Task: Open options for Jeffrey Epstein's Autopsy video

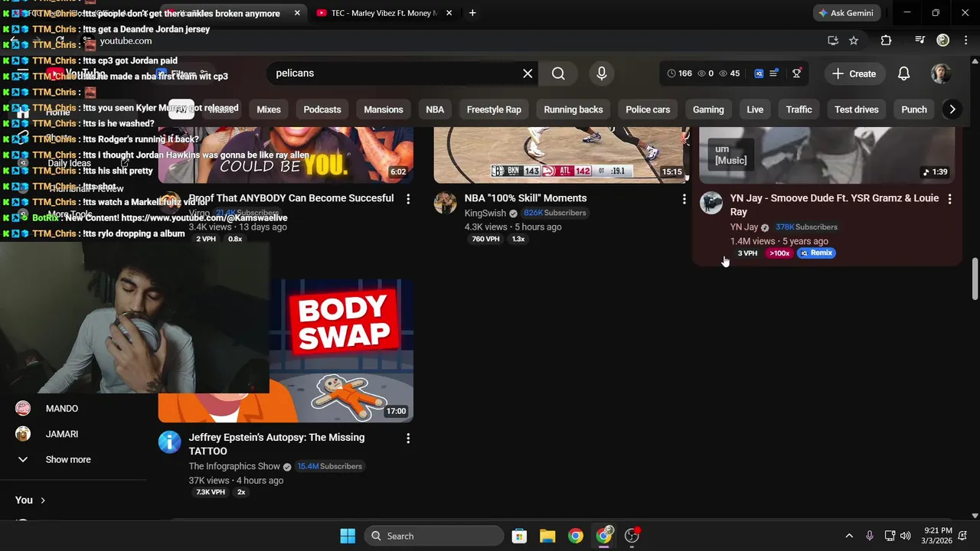Action: pos(408,439)
